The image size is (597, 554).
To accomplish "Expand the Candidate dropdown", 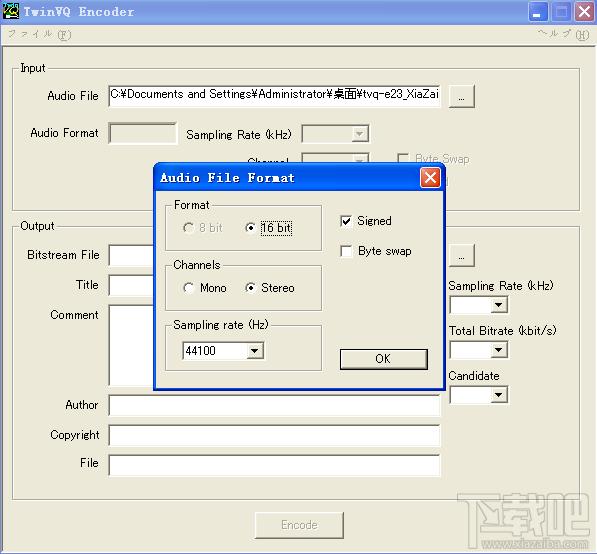I will coord(498,395).
